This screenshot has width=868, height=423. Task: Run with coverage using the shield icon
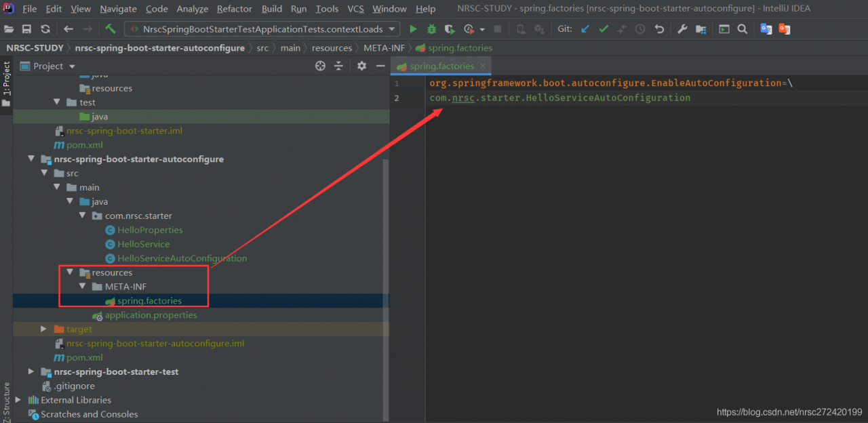pyautogui.click(x=450, y=29)
